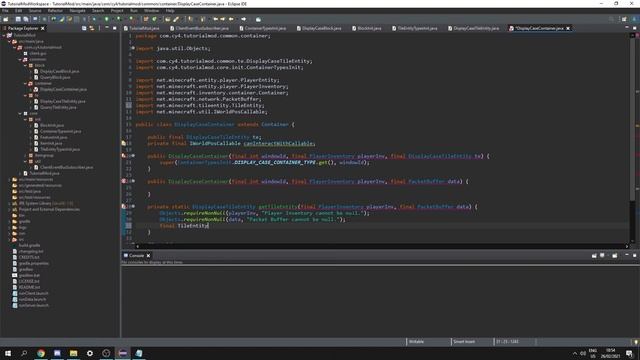Close the Package Explorer view tab
The height and width of the screenshot is (360, 640).
tap(43, 28)
